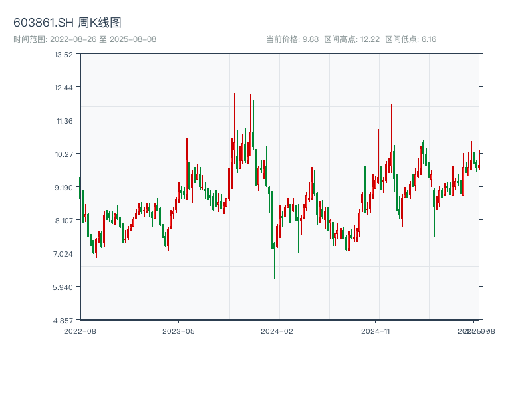Click the 7.024 y-axis label
Screen dimensions: 532x399
tap(64, 254)
